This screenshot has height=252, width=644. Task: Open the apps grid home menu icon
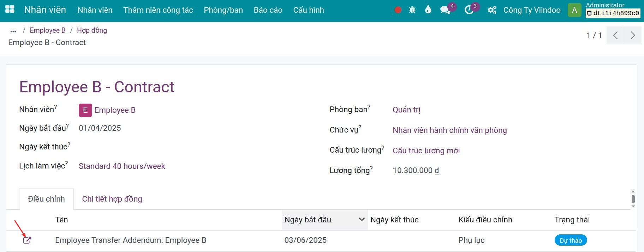click(x=10, y=10)
